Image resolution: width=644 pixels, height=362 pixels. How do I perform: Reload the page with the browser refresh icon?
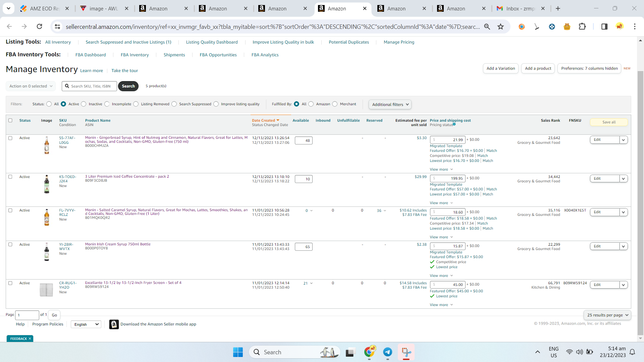[40, 26]
